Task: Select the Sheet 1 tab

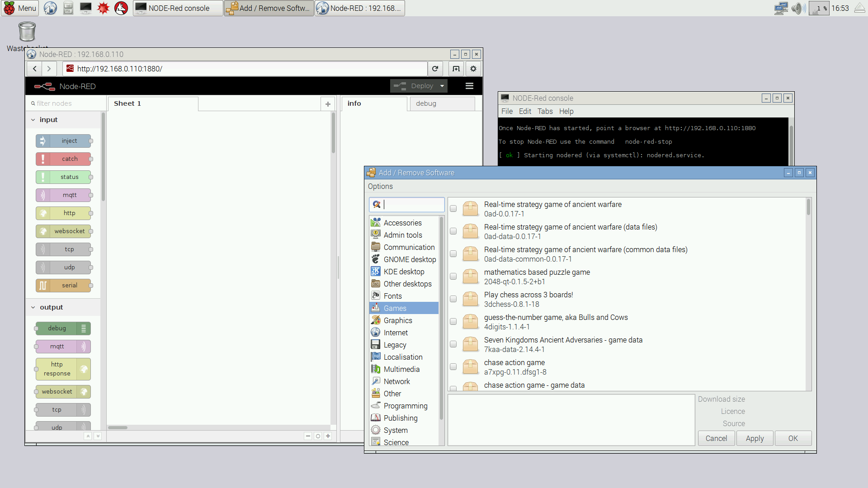Action: (153, 104)
